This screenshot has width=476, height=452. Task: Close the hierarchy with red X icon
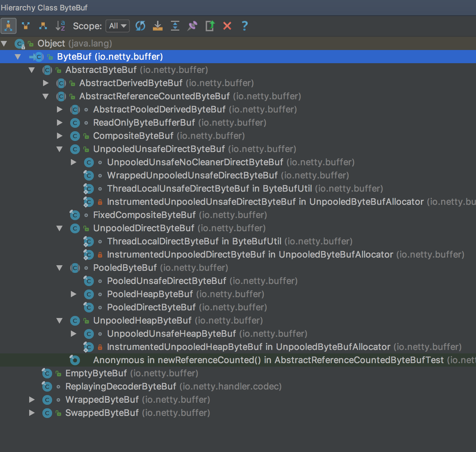(x=227, y=26)
